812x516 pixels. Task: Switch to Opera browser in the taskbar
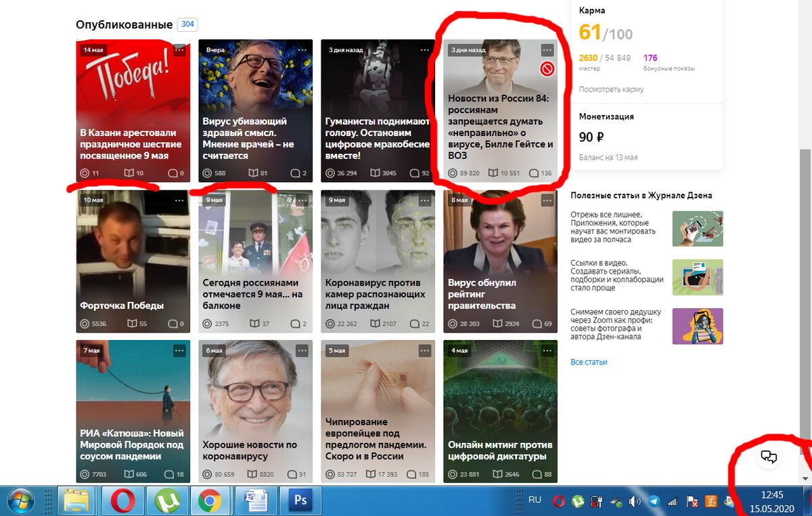click(x=122, y=502)
